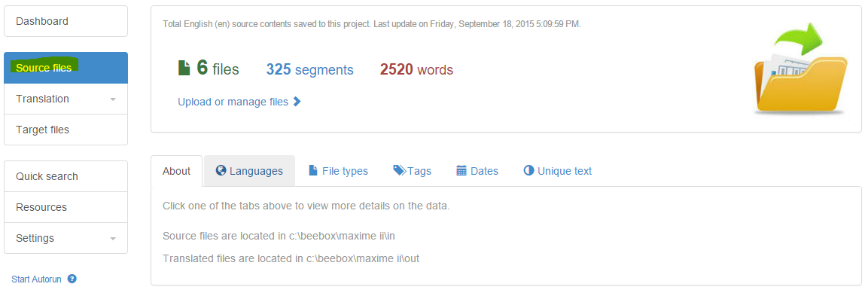Open the help icon next to Start Autorun
The width and height of the screenshot is (868, 290).
(72, 279)
